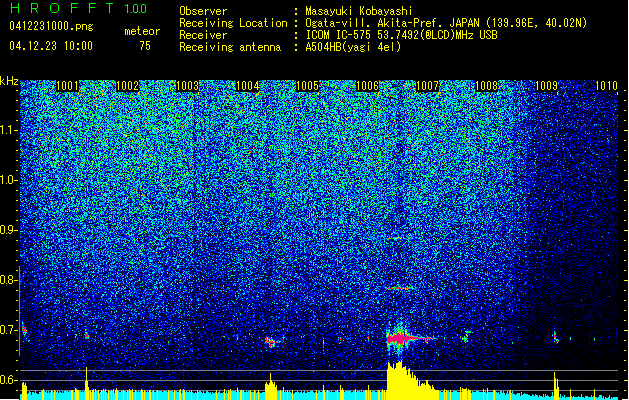This screenshot has height=400, width=629.
Task: Click observer name Masayuki Kobayashi
Action: click(359, 11)
